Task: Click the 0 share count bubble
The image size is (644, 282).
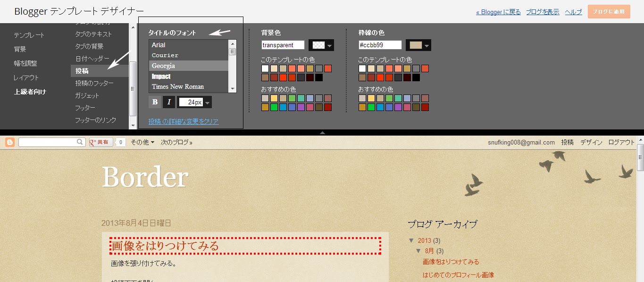Action: 120,142
